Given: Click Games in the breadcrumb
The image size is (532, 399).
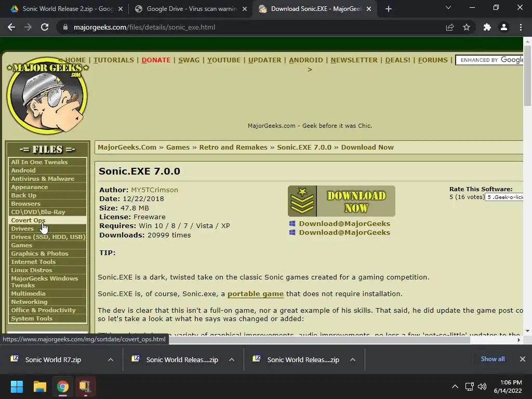Looking at the screenshot, I should point(178,147).
